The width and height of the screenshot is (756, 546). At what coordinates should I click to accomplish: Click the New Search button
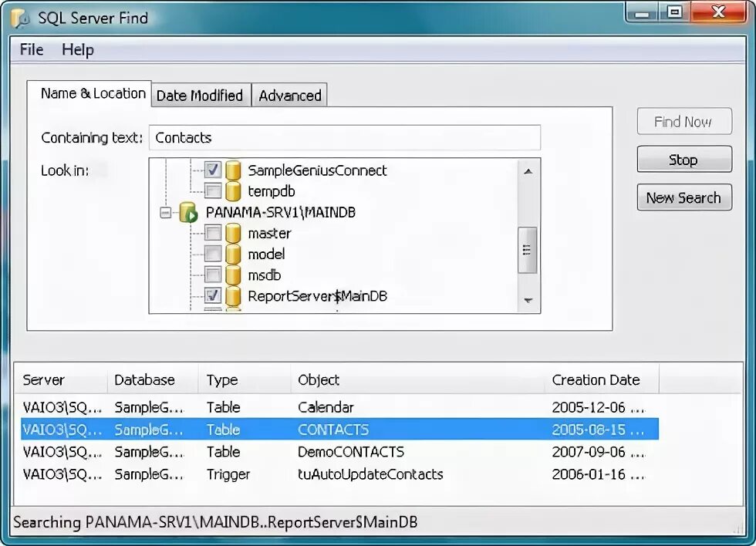pos(684,197)
